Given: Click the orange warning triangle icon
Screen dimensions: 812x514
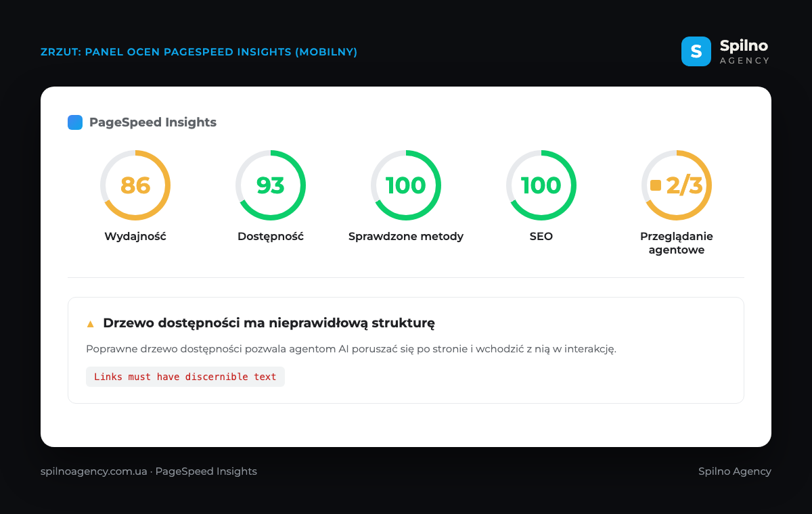Looking at the screenshot, I should pyautogui.click(x=91, y=324).
